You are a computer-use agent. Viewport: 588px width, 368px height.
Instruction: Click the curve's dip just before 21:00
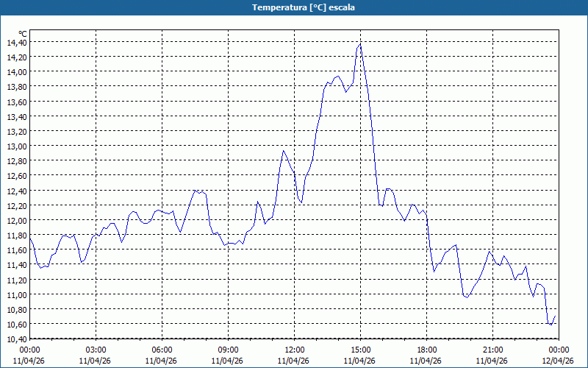click(466, 297)
